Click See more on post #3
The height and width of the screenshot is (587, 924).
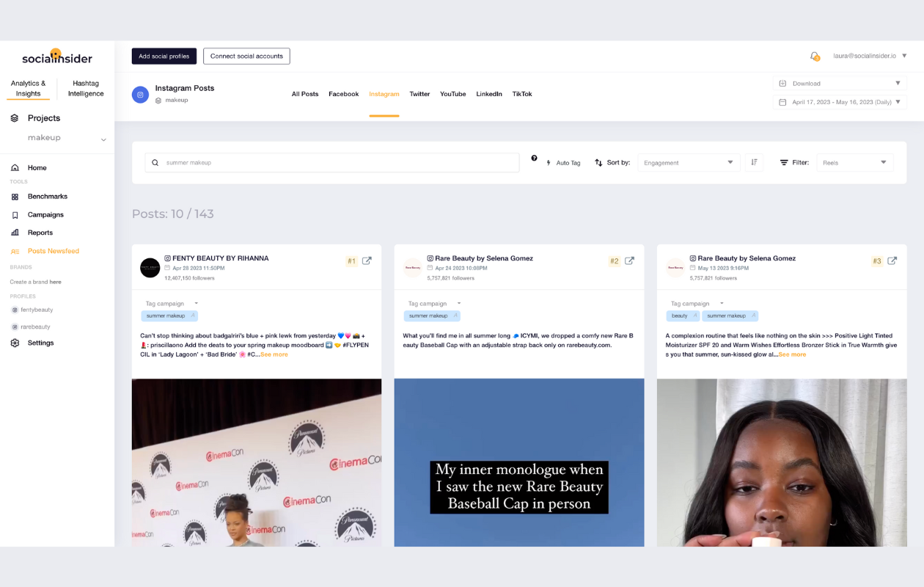(792, 354)
